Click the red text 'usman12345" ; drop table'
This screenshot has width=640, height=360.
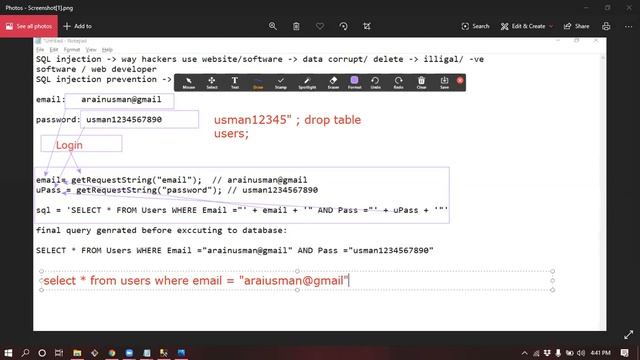287,120
